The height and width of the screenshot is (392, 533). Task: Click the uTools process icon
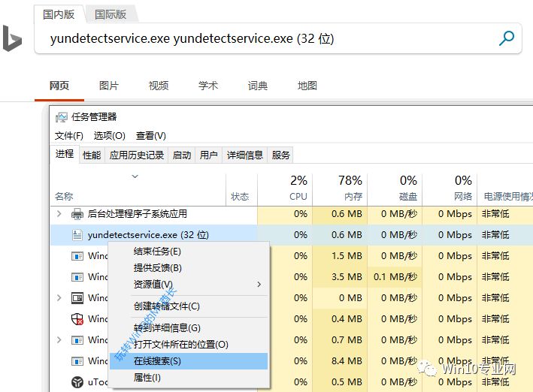(77, 382)
